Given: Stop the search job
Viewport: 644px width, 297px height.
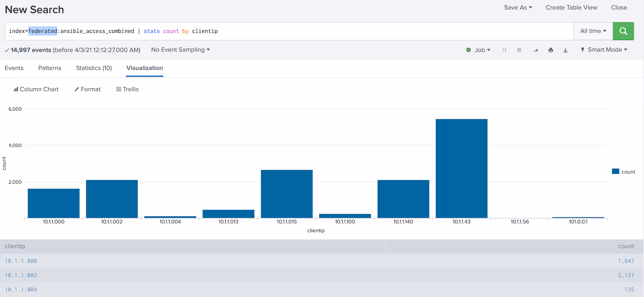Looking at the screenshot, I should pyautogui.click(x=519, y=50).
